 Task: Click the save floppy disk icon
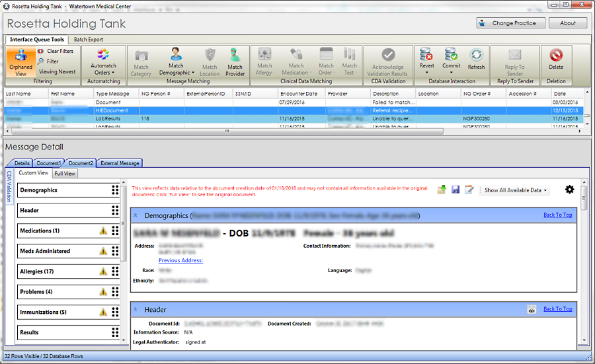pos(456,190)
